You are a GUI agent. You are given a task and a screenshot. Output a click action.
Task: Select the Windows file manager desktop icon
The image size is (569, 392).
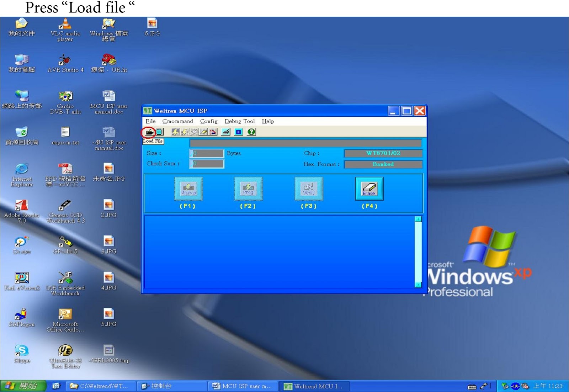pyautogui.click(x=109, y=30)
